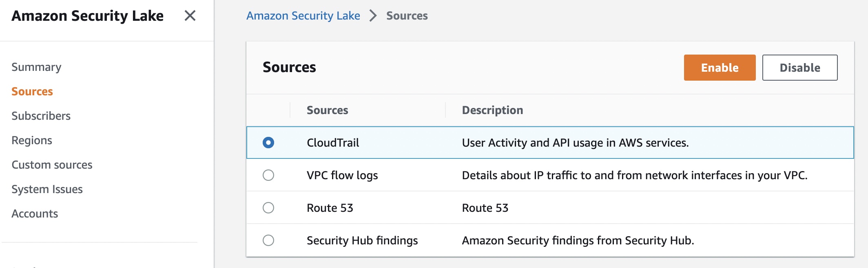Open the Summary navigation item

pos(36,67)
